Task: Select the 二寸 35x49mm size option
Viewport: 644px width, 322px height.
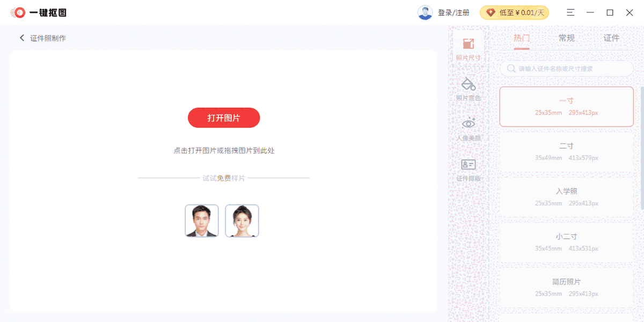Action: pyautogui.click(x=566, y=151)
